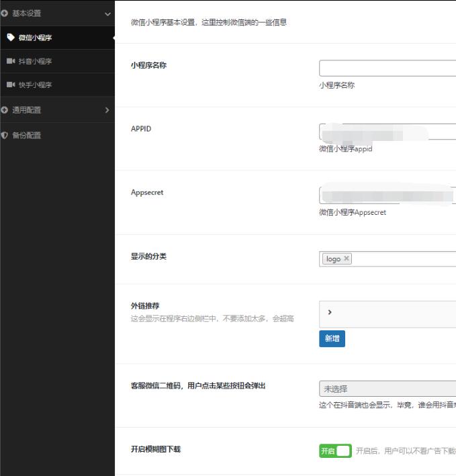Collapse 基本设置 with its down chevron
This screenshot has width=456, height=476.
[x=107, y=14]
